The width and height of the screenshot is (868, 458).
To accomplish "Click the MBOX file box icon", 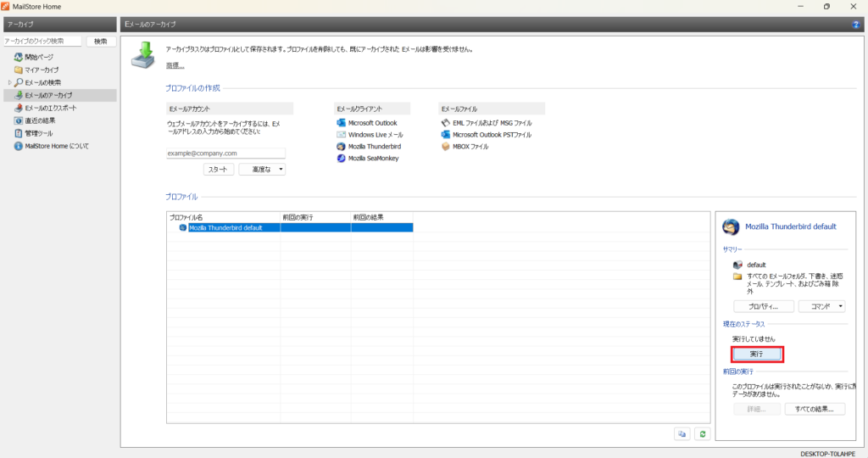I will pyautogui.click(x=446, y=147).
